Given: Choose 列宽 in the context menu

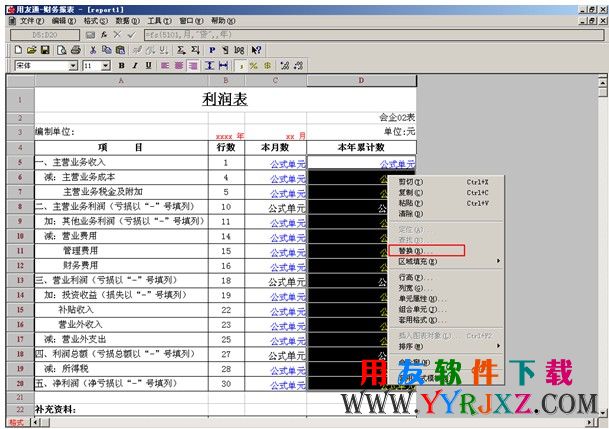Looking at the screenshot, I should point(446,288).
